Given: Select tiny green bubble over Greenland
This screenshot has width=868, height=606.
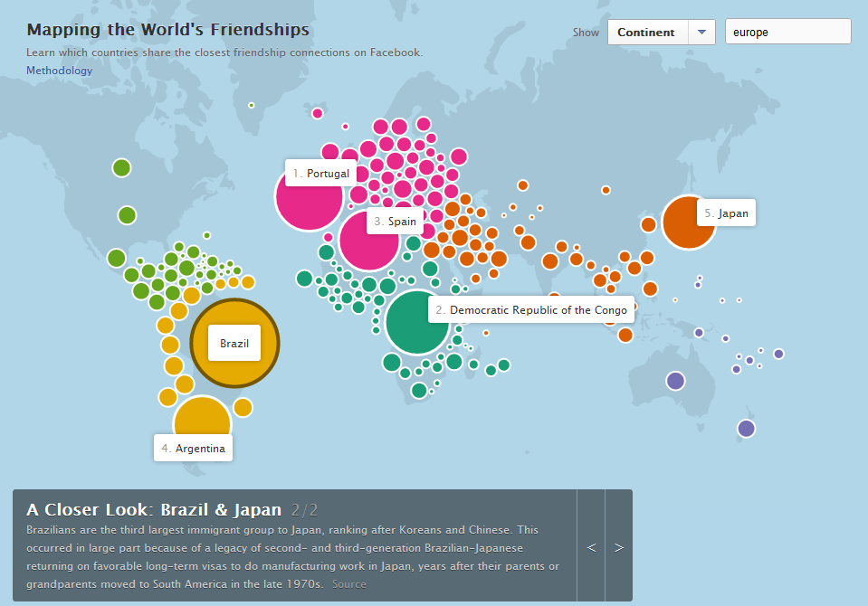Looking at the screenshot, I should click(x=252, y=105).
